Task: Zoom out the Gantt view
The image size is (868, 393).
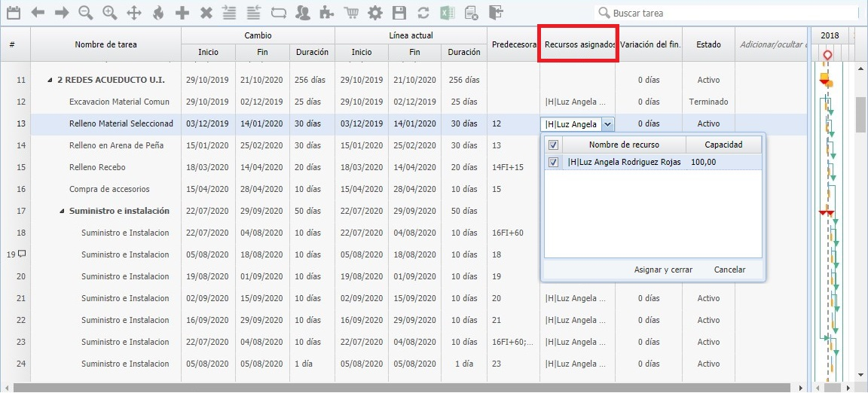Action: (x=86, y=13)
